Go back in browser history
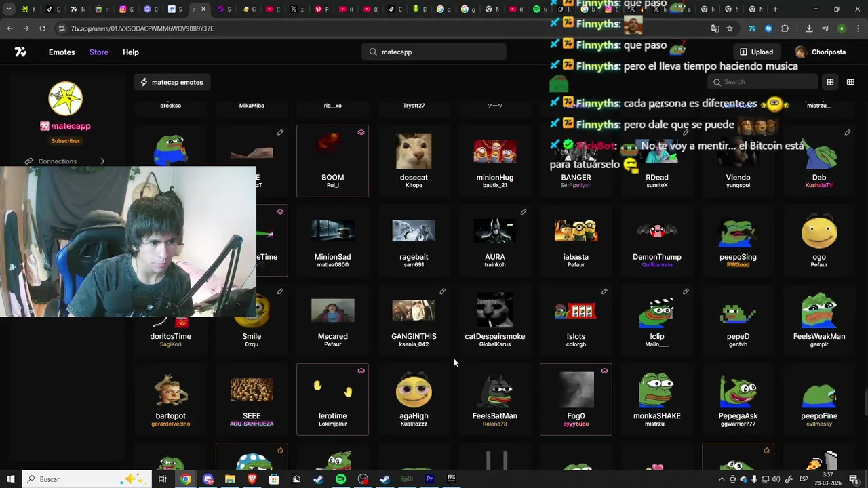 [9, 28]
